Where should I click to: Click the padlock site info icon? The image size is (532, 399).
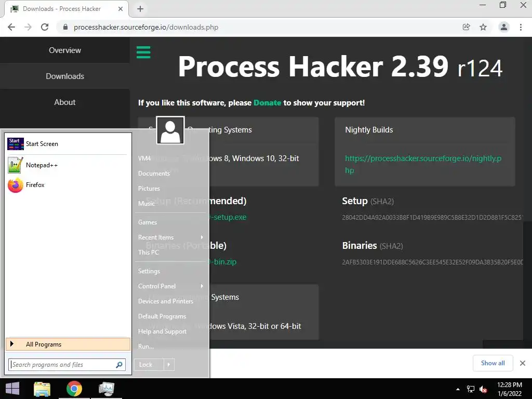(65, 27)
